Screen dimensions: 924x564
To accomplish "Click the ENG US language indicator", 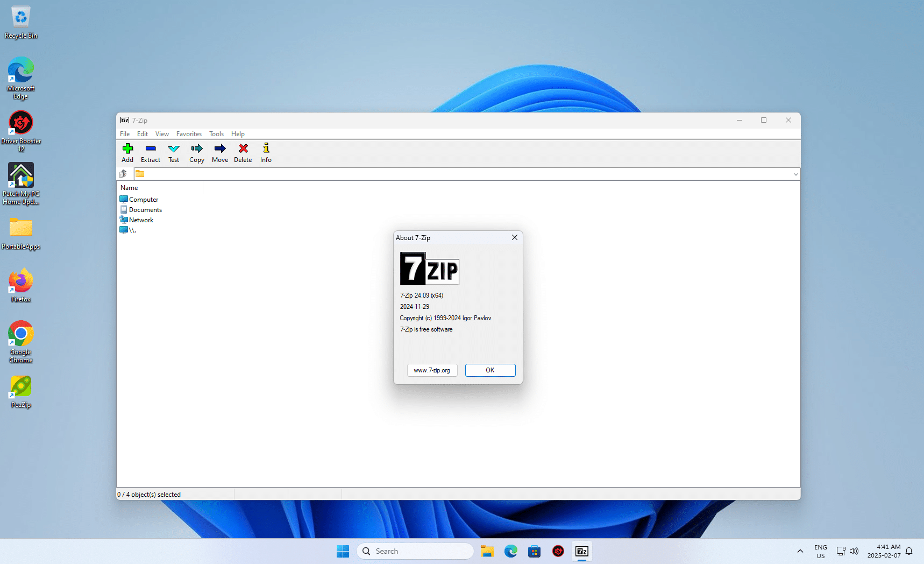I will [821, 551].
